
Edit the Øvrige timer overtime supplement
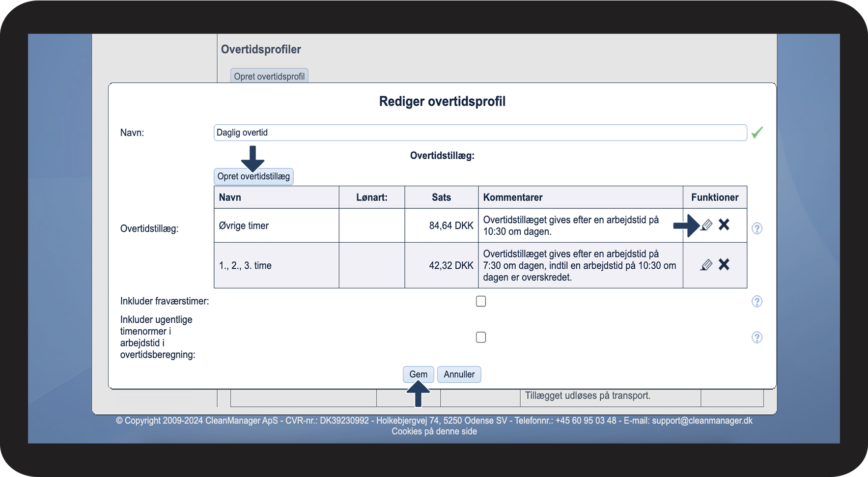tap(706, 225)
